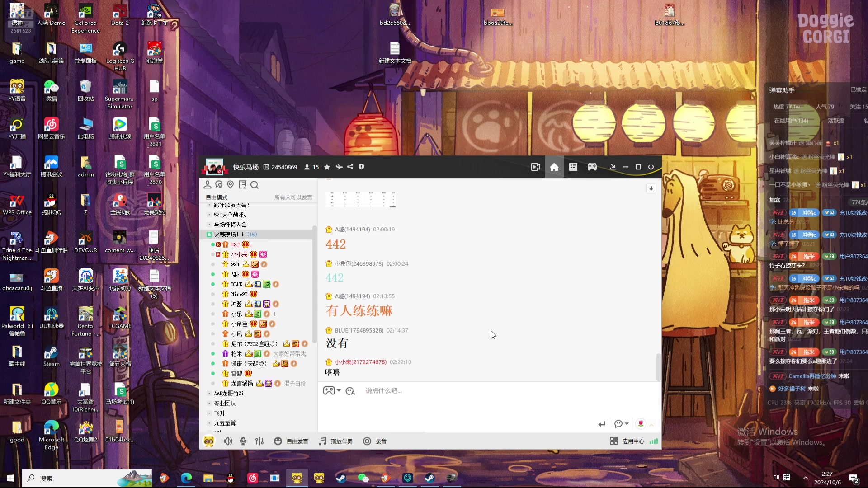Open the audio mixer settings icon
The width and height of the screenshot is (868, 488).
click(x=259, y=441)
